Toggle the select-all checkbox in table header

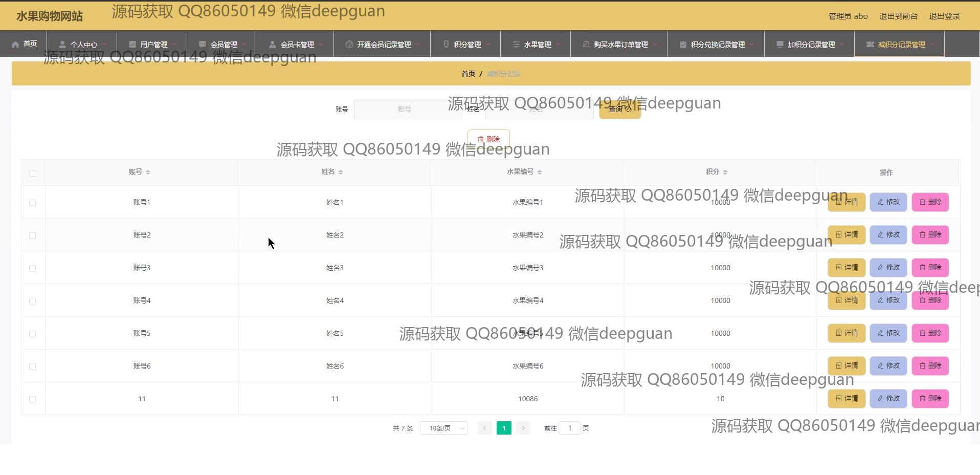33,173
